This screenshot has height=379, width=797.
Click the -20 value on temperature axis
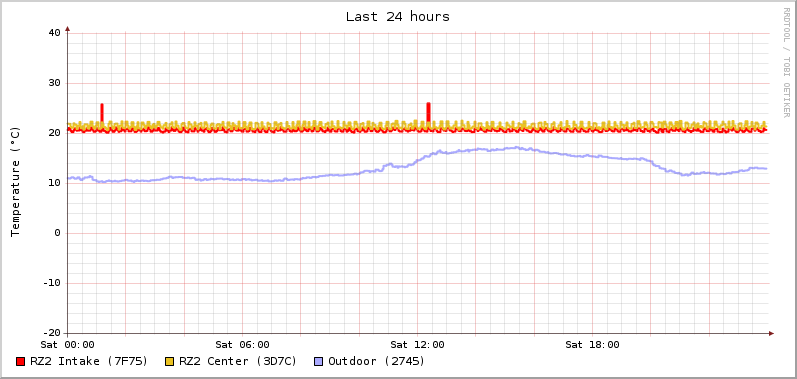(x=51, y=333)
